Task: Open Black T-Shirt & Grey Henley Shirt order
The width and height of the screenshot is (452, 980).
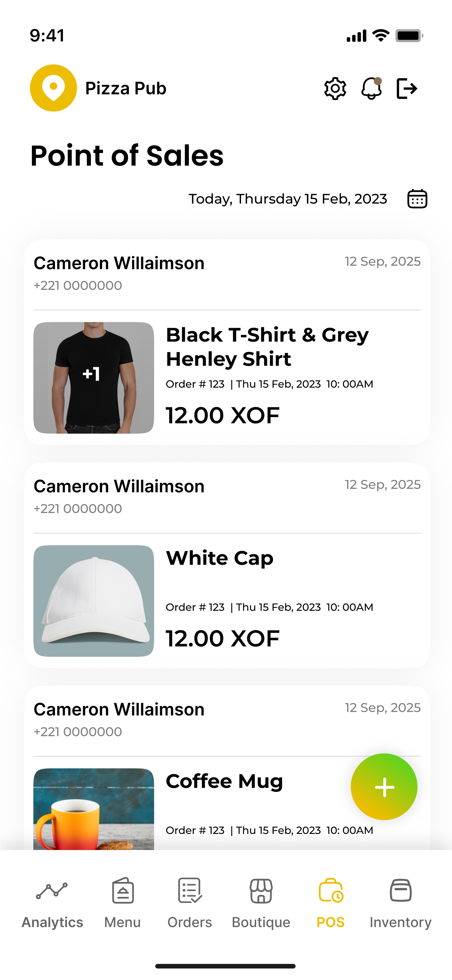Action: 267,347
